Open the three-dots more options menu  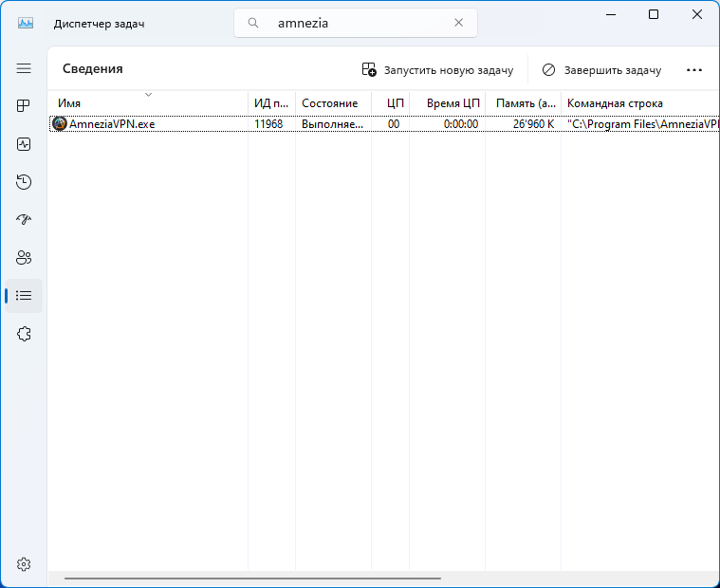693,70
